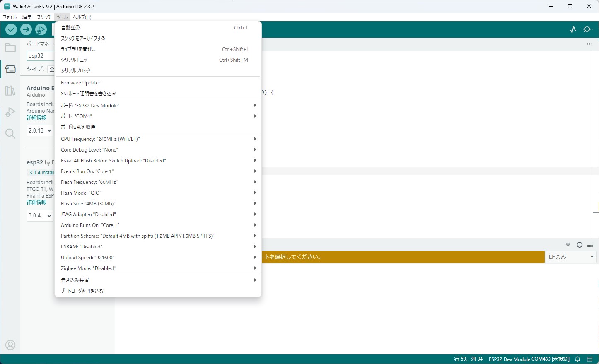
Task: Click the Verify (checkmark) button
Action: coord(11,29)
